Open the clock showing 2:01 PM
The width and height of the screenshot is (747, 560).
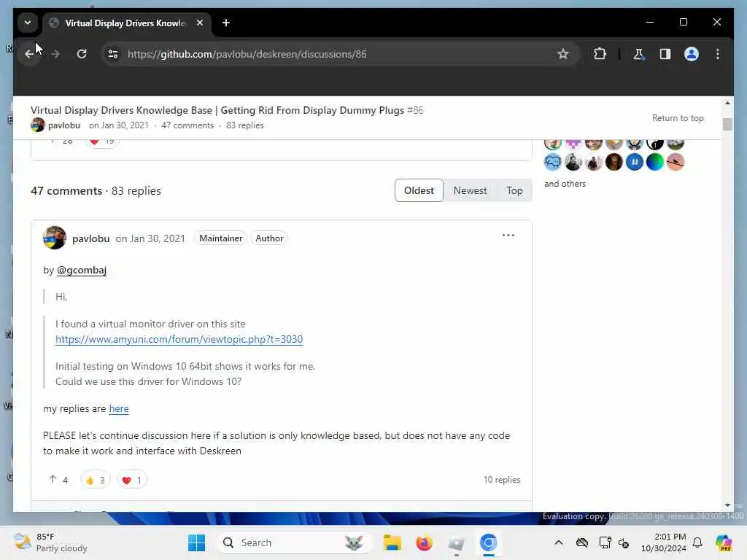point(664,542)
